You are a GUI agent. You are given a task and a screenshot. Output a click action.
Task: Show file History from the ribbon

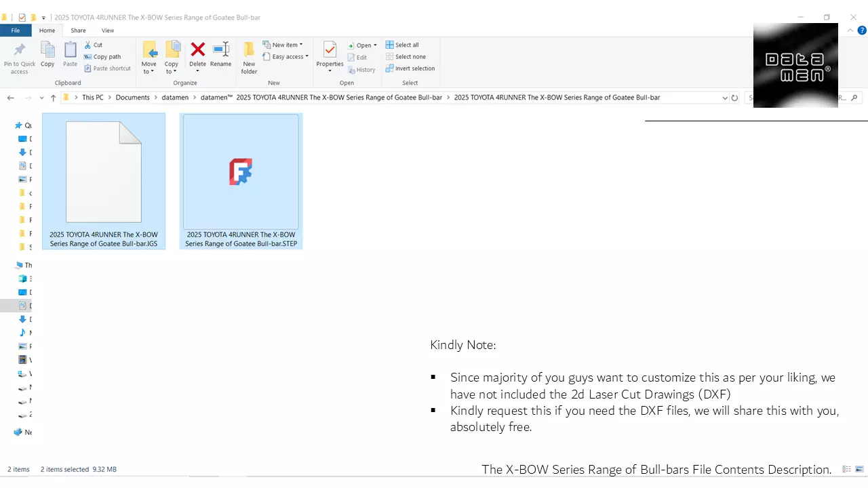click(x=361, y=70)
